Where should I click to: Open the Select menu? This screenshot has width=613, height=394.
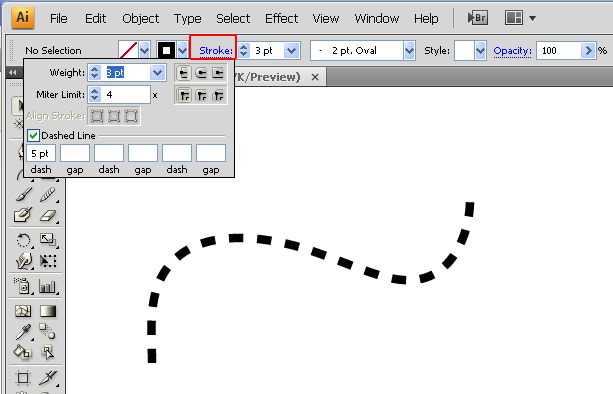pos(233,18)
